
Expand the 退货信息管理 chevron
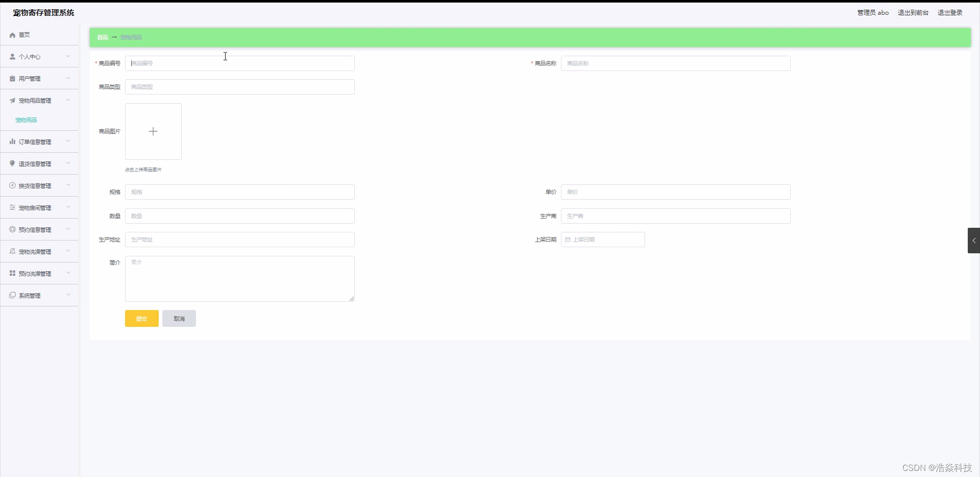point(68,163)
